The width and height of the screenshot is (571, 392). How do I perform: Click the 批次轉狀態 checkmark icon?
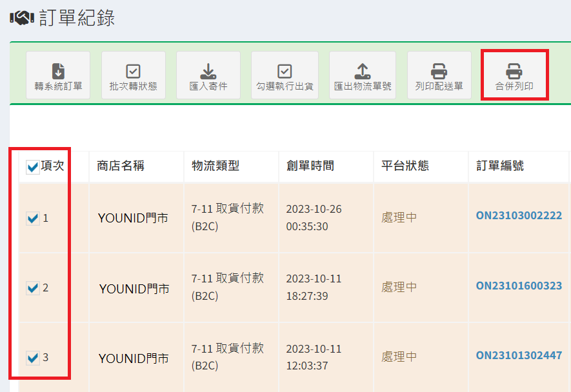(133, 71)
